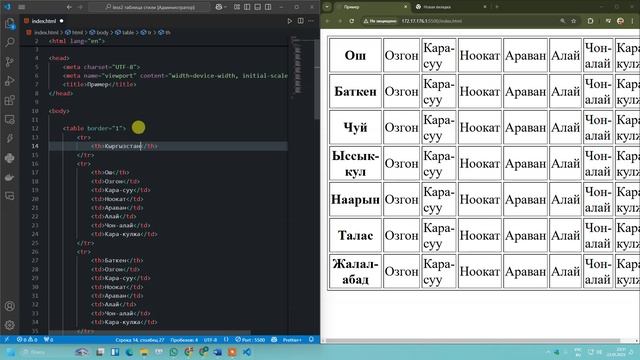Image resolution: width=640 pixels, height=360 pixels.
Task: Click the Run play button in editor toolbar
Action: 289,21
